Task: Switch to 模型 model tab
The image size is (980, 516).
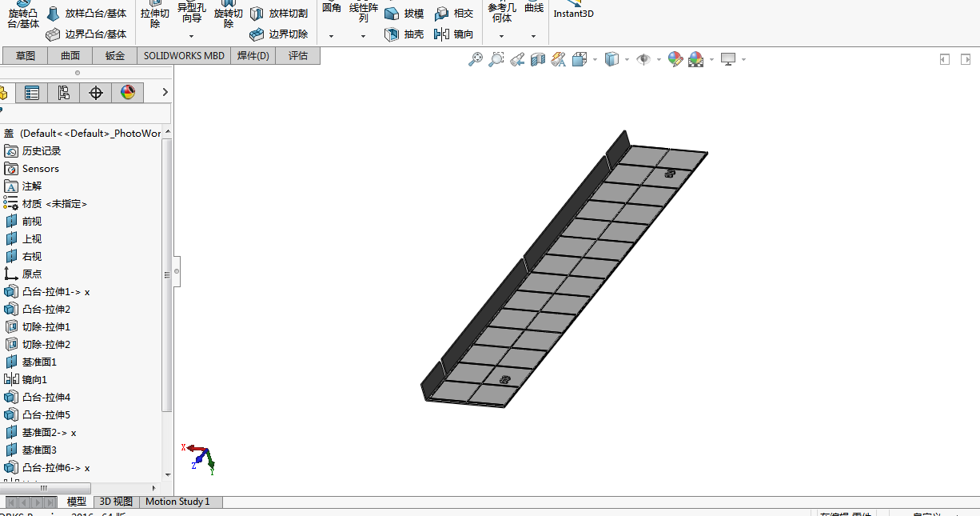Action: (77, 502)
